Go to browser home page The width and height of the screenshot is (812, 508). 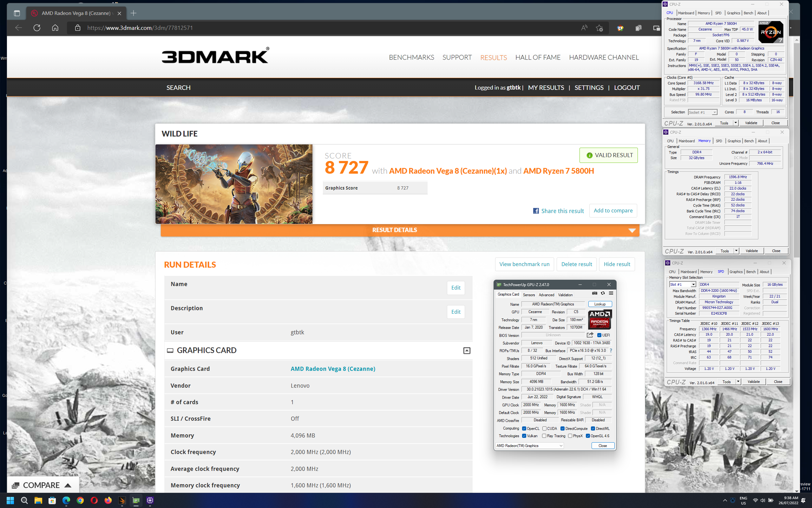pyautogui.click(x=55, y=28)
